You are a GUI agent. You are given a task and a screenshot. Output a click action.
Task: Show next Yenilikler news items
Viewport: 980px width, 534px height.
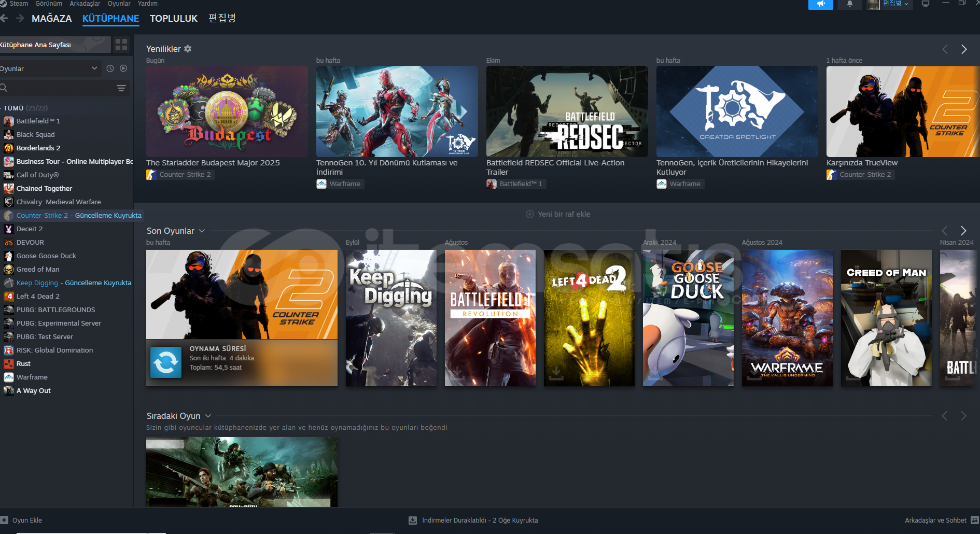point(963,49)
